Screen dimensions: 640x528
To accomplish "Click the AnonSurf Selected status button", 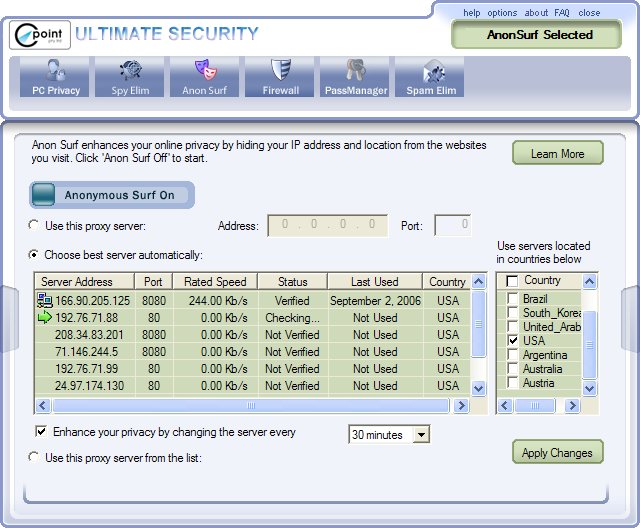I will pyautogui.click(x=536, y=35).
